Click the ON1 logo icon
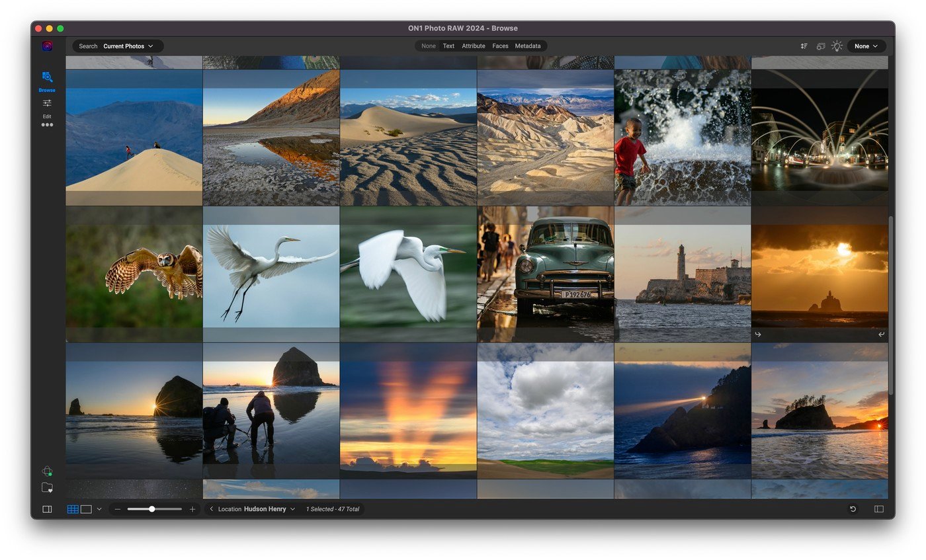The width and height of the screenshot is (926, 560). [x=47, y=46]
